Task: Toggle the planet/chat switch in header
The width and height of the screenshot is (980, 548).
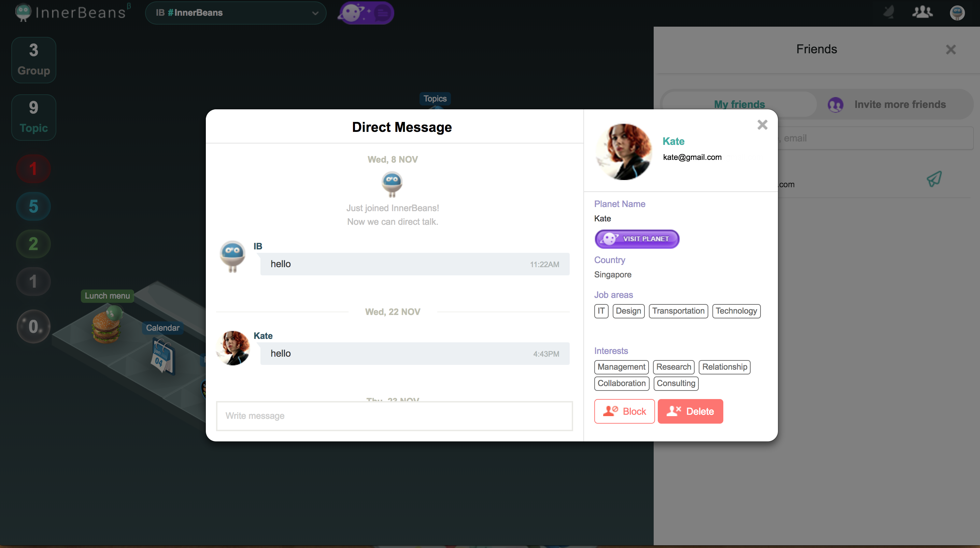Action: coord(366,13)
